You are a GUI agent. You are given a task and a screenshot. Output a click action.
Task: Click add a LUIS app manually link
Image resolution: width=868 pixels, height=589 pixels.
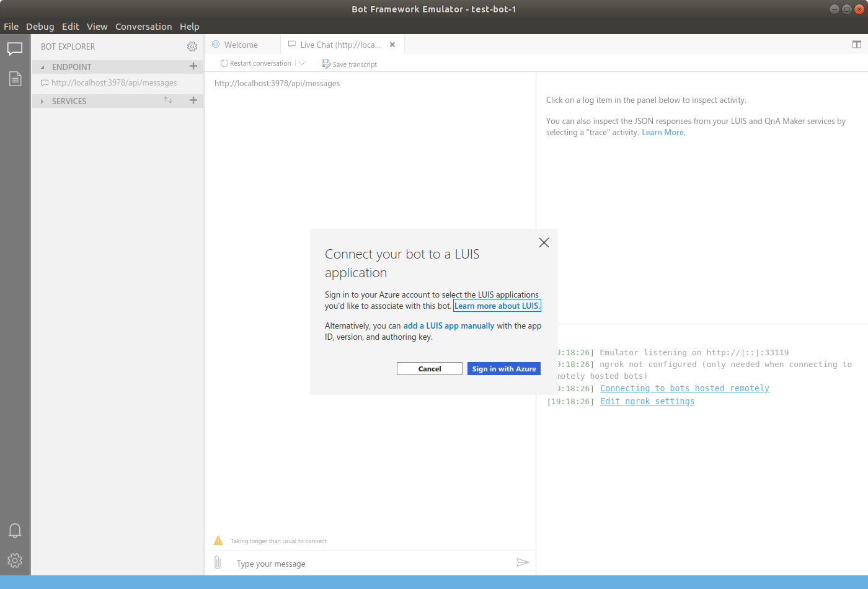pos(449,325)
